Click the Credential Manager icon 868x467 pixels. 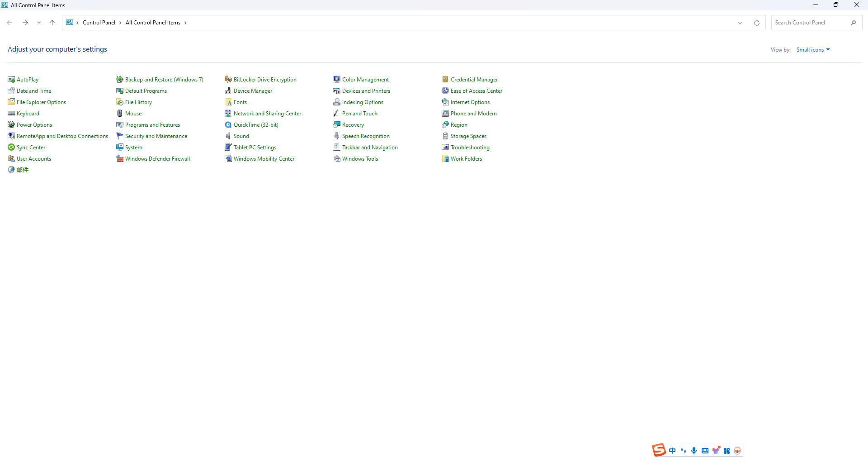[445, 80]
